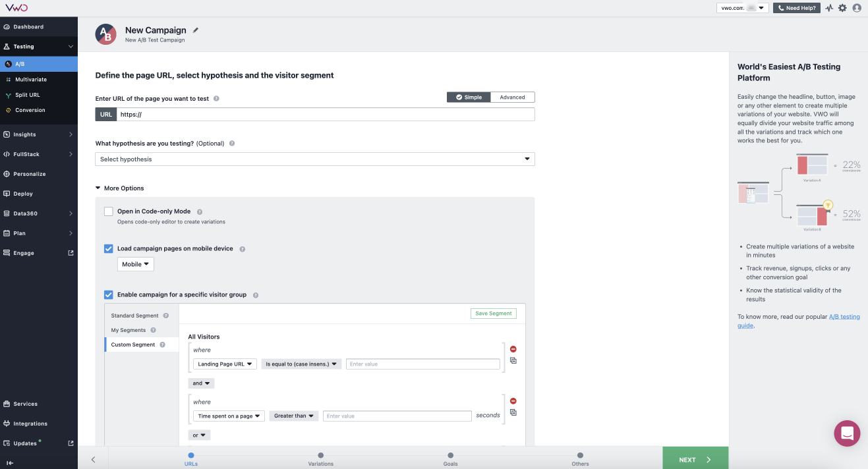The width and height of the screenshot is (868, 469).
Task: Check the Open in Code-only Mode option
Action: coord(109,211)
